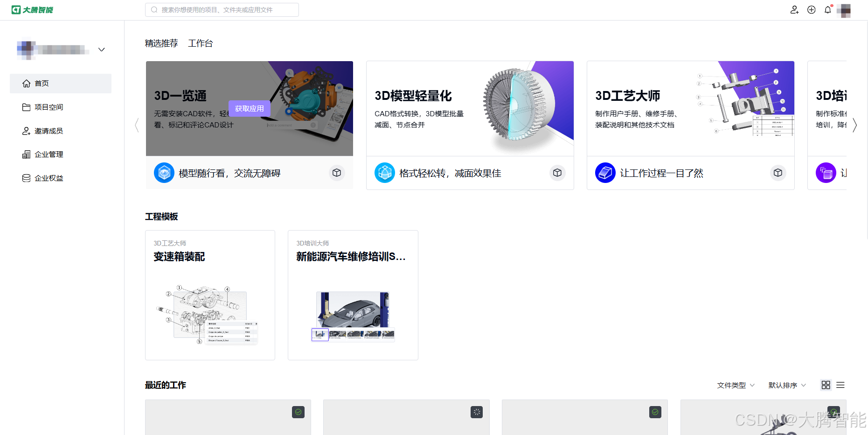
Task: Click the purple 3D培训大师 app icon
Action: point(826,173)
